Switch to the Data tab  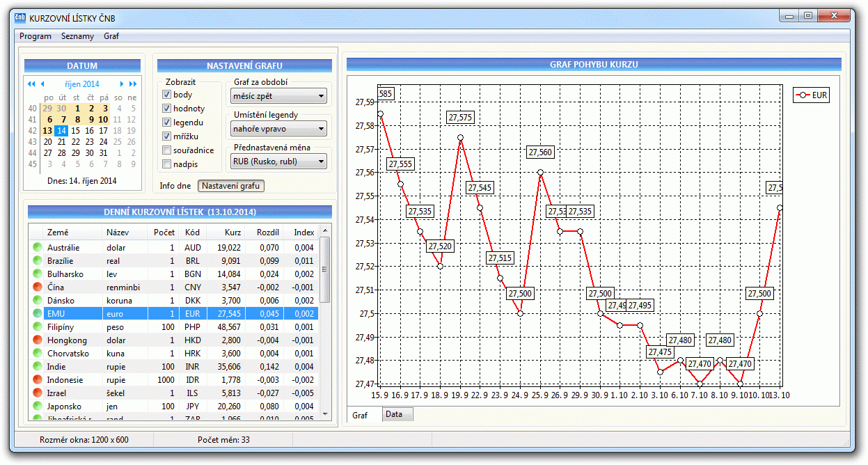[x=393, y=415]
